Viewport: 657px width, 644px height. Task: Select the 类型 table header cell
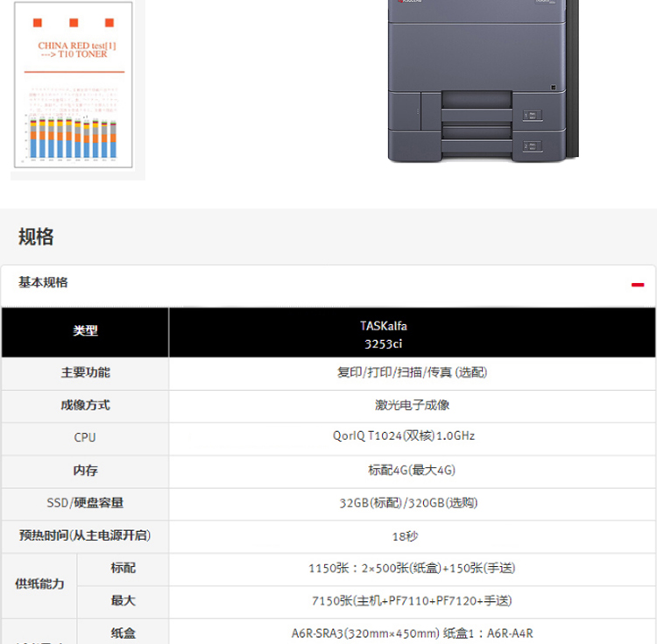point(85,331)
